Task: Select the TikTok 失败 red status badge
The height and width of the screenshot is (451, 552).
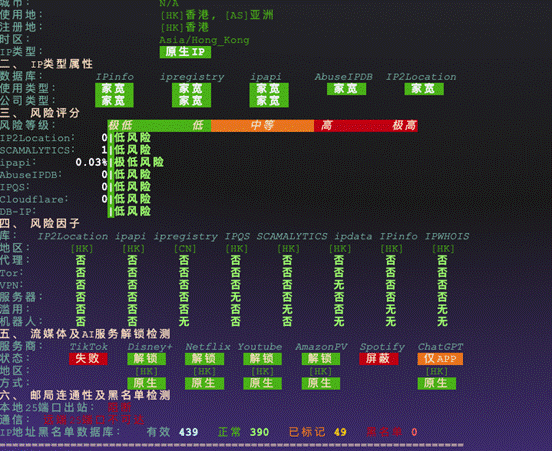Action: (x=88, y=359)
